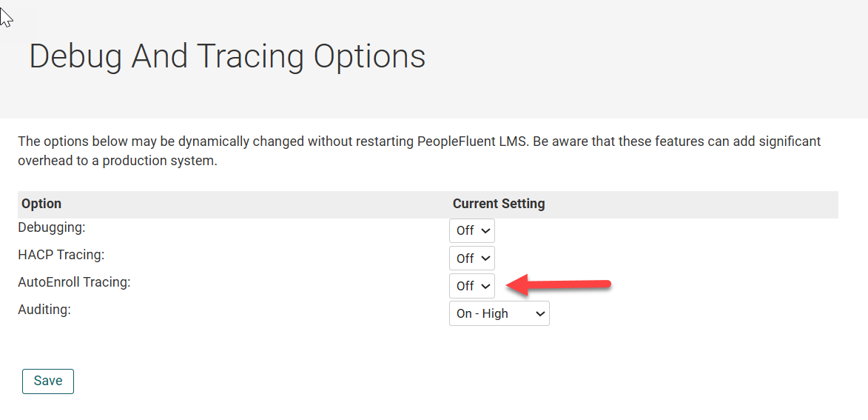Click the red annotation arrow
Image resolution: width=868 pixels, height=420 pixels.
point(559,284)
